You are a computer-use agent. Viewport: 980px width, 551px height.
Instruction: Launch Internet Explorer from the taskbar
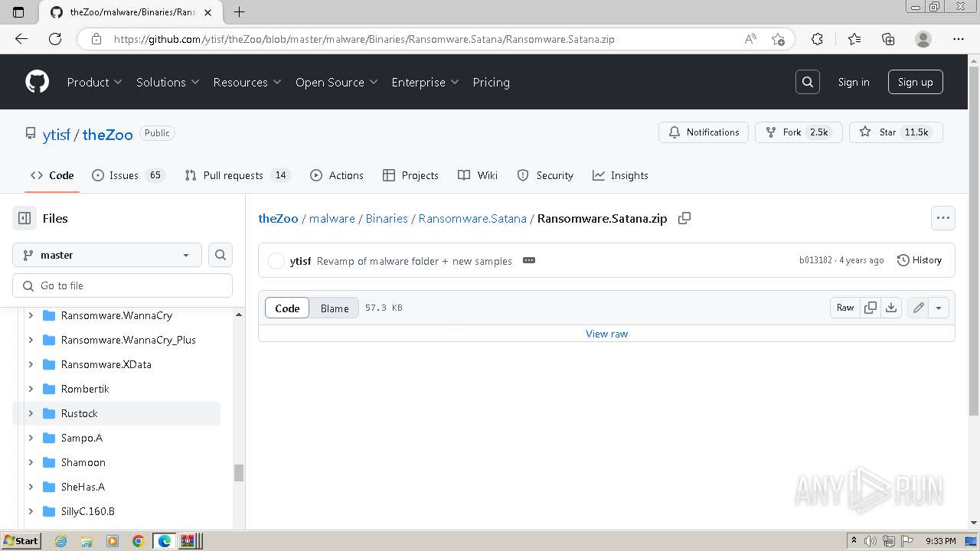pyautogui.click(x=61, y=541)
